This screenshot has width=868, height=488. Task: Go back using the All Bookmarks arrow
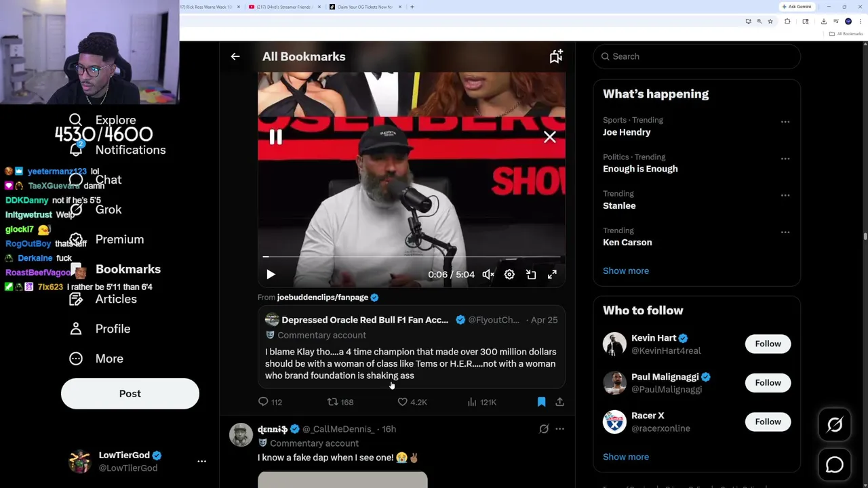tap(235, 56)
